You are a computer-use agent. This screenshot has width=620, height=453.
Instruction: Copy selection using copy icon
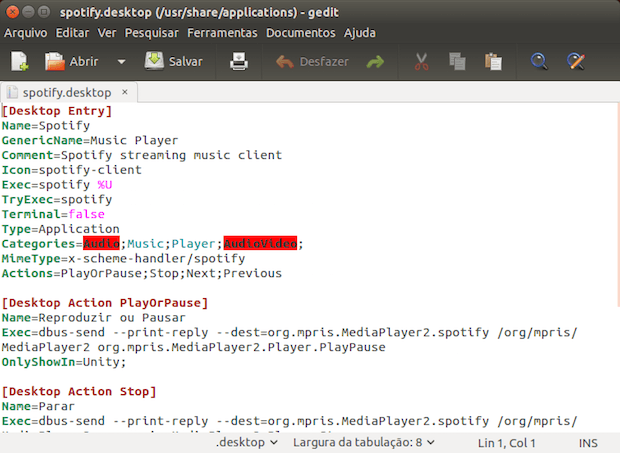point(457,61)
